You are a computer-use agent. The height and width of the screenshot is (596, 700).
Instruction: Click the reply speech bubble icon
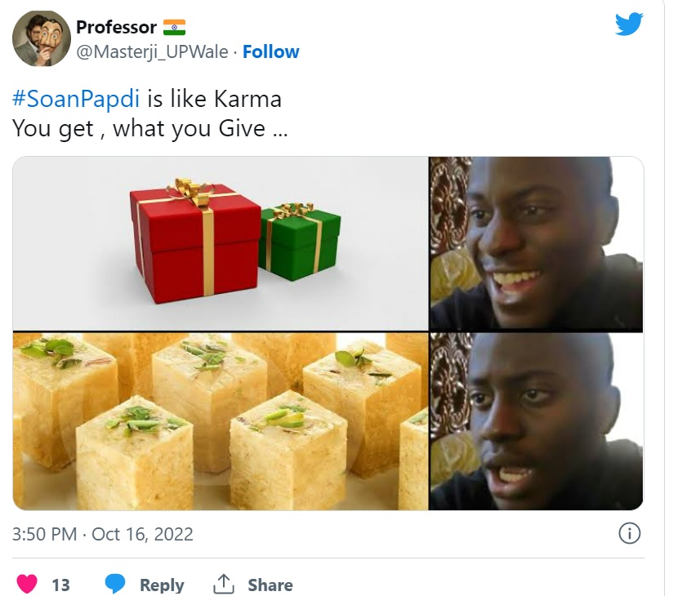coord(114,584)
